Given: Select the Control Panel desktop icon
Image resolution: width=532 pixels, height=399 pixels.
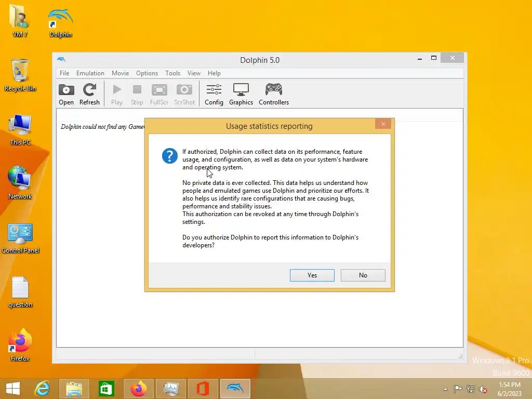Looking at the screenshot, I should [x=20, y=238].
